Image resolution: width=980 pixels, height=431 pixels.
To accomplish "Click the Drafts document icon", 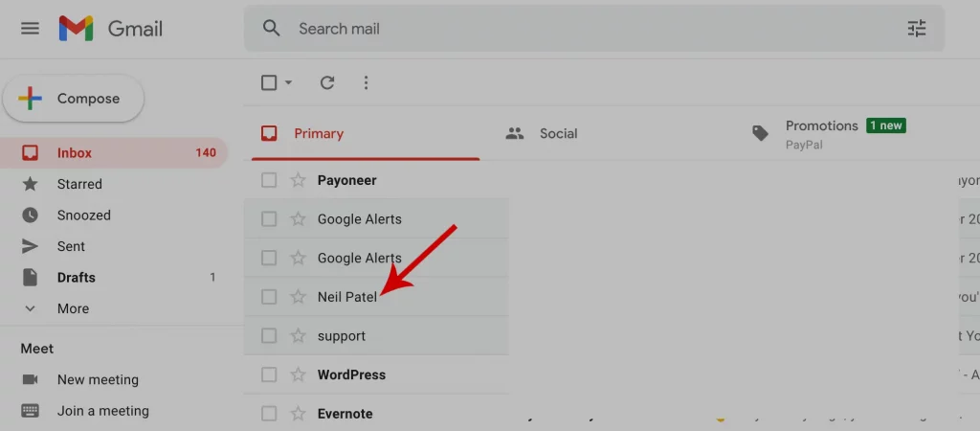I will [30, 277].
